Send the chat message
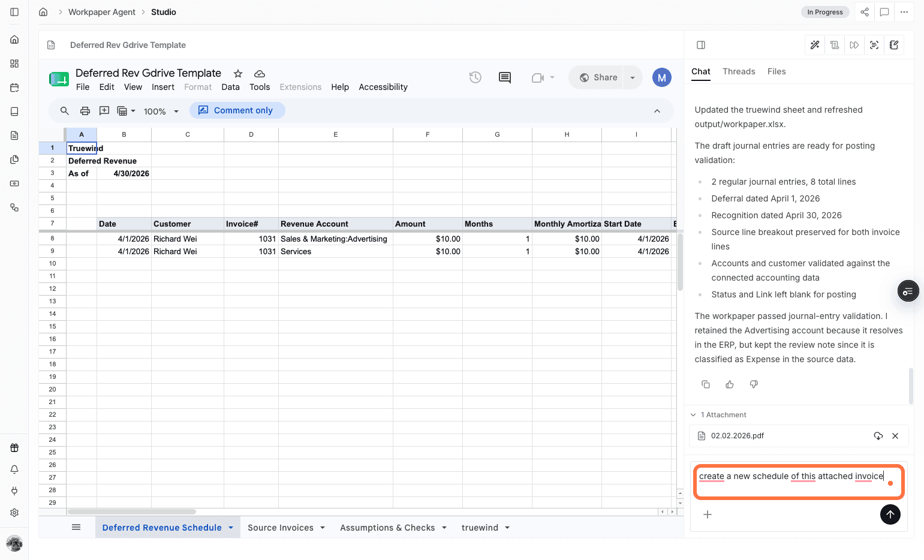Viewport: 924px width, 560px height. [x=890, y=514]
